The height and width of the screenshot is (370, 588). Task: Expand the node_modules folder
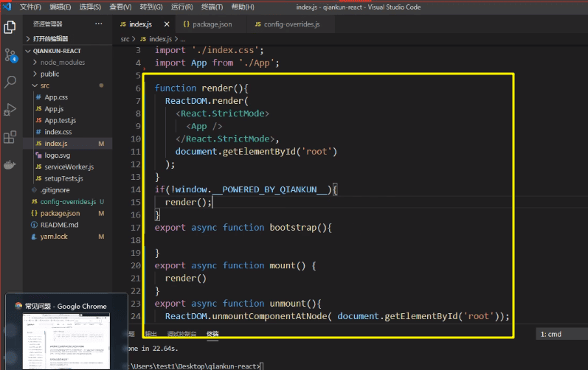[60, 63]
